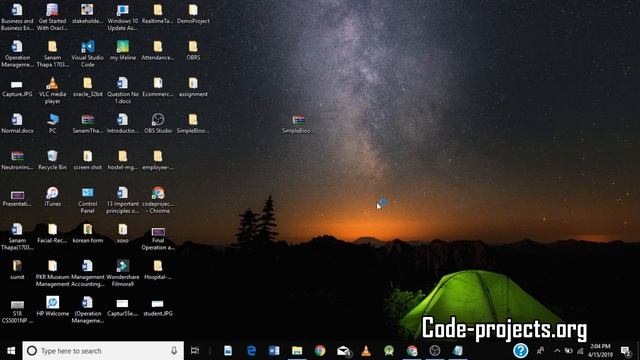The width and height of the screenshot is (640, 360).
Task: Select student.JPG image file
Action: pyautogui.click(x=158, y=307)
